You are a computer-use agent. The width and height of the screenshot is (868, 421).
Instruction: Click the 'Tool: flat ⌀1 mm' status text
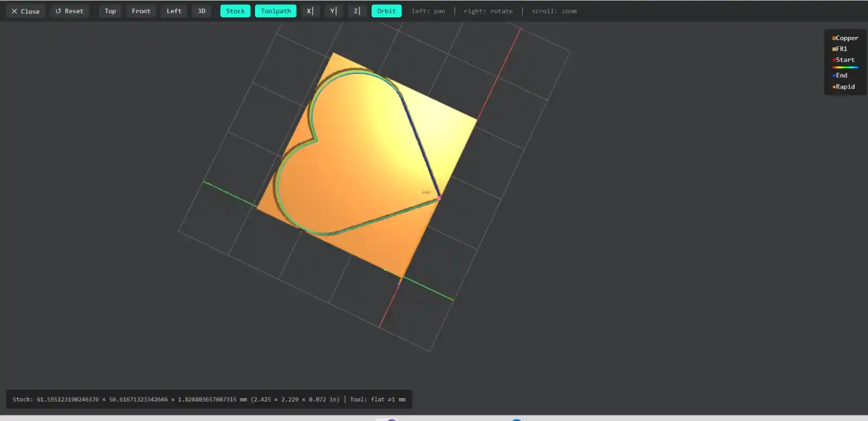click(378, 399)
